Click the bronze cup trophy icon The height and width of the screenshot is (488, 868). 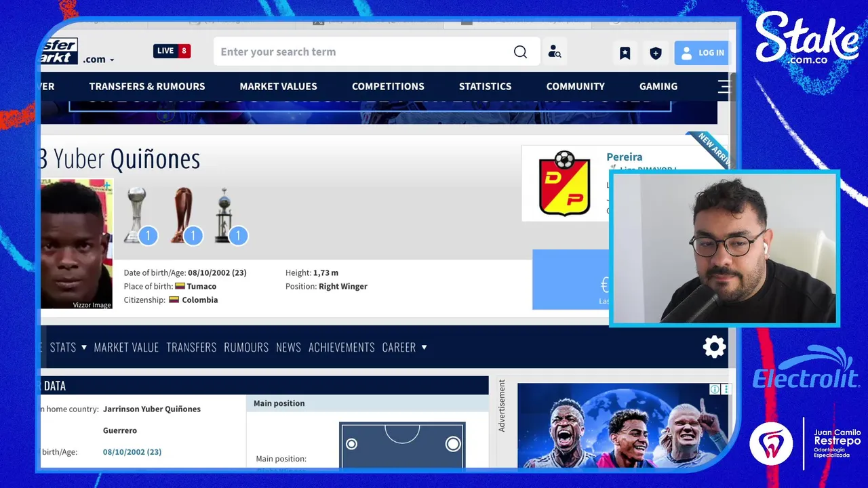181,215
